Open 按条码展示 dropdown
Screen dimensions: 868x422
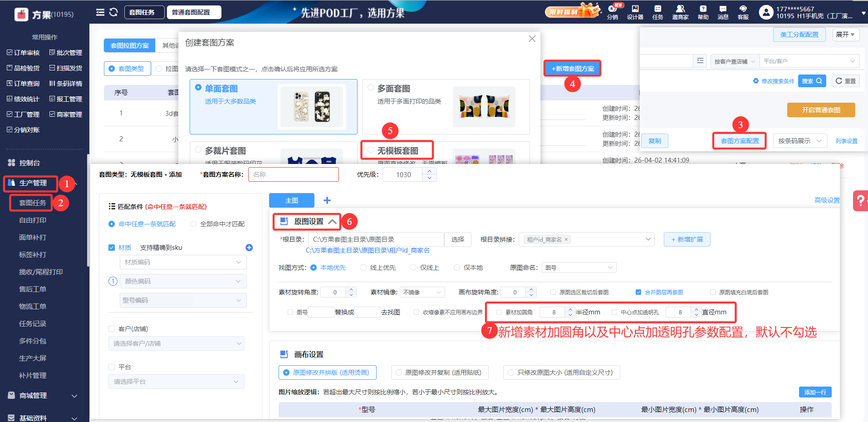(x=800, y=141)
